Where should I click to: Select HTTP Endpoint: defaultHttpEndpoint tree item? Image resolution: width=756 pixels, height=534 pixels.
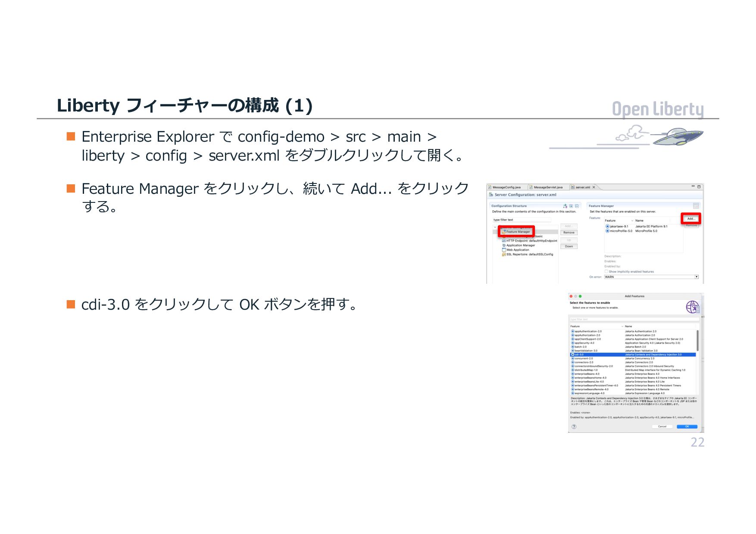coord(530,241)
